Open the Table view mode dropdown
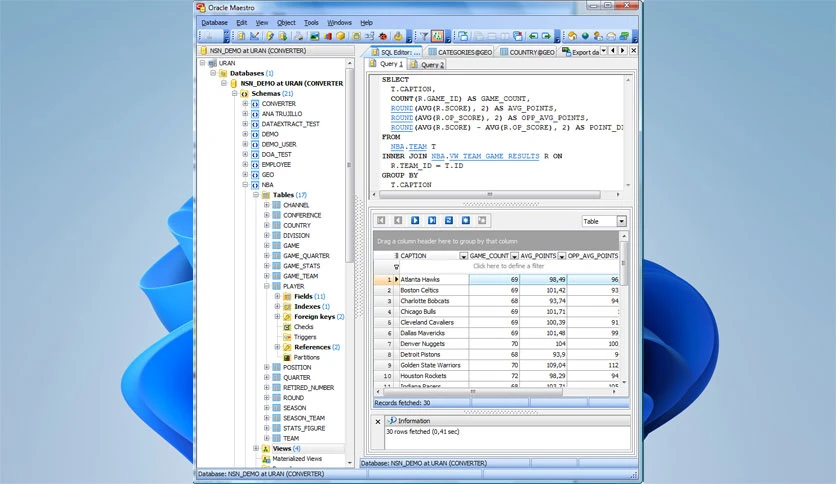Screen dimensions: 836x484 (x=621, y=221)
